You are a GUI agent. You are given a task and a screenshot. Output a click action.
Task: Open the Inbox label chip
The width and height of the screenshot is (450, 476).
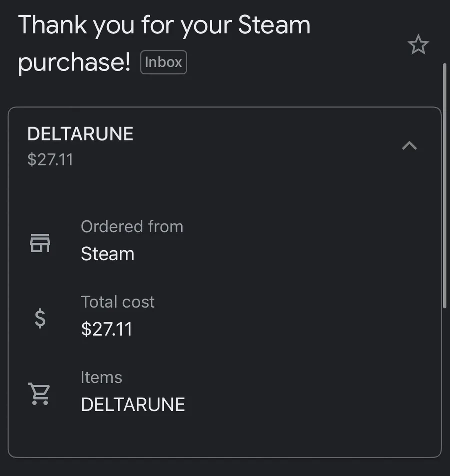164,62
